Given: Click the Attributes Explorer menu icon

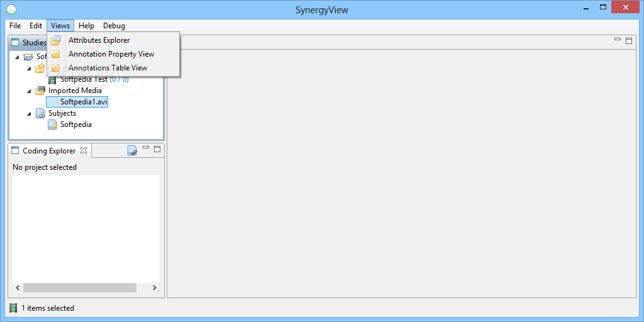Looking at the screenshot, I should point(55,40).
